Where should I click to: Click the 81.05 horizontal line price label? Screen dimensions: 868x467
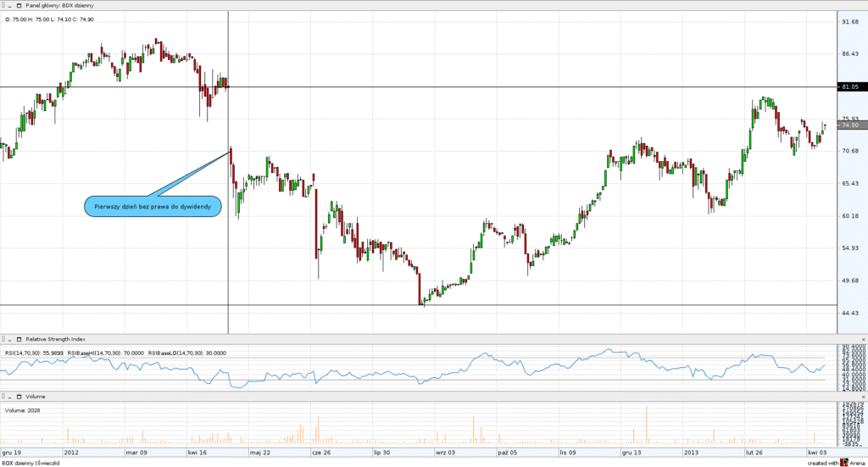point(850,86)
